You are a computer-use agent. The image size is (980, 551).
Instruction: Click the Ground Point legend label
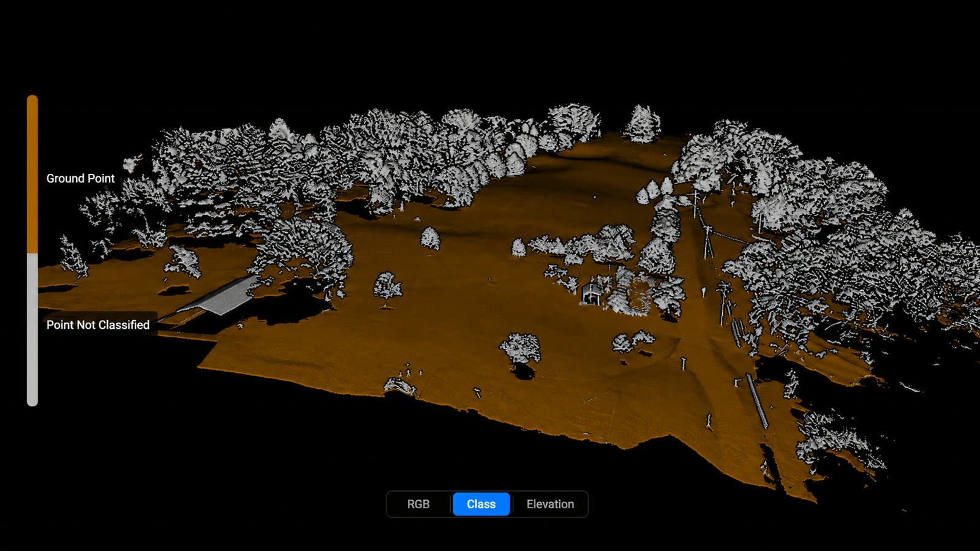[x=80, y=178]
